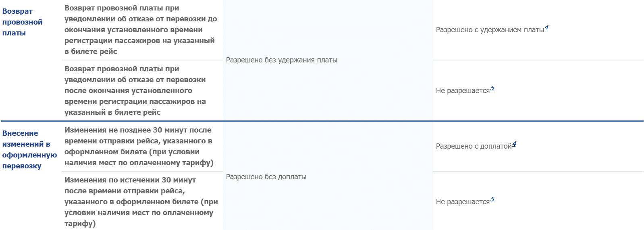Screen dimensions: 644x230
Task: Click the refund condition "после окончания установленного времени регистрации"
Action: [135, 91]
